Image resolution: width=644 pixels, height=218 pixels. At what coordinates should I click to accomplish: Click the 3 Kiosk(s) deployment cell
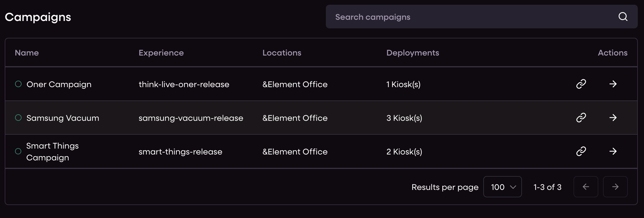404,118
